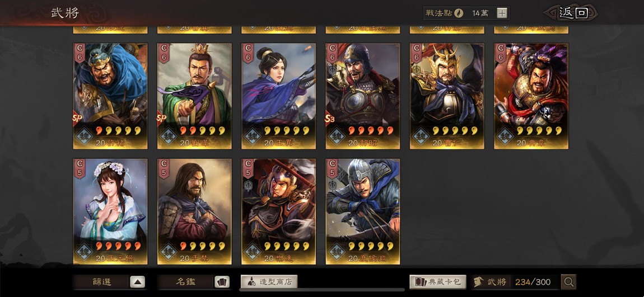Click the 武將 count 234/300 label

tap(533, 282)
